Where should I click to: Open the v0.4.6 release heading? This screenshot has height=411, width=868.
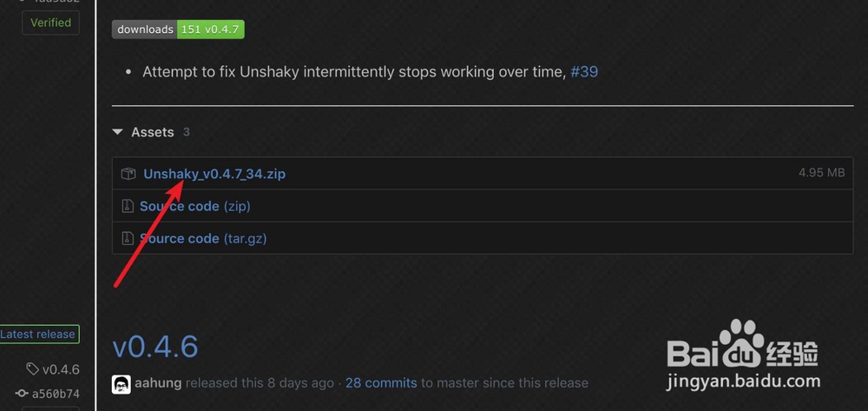pos(155,347)
